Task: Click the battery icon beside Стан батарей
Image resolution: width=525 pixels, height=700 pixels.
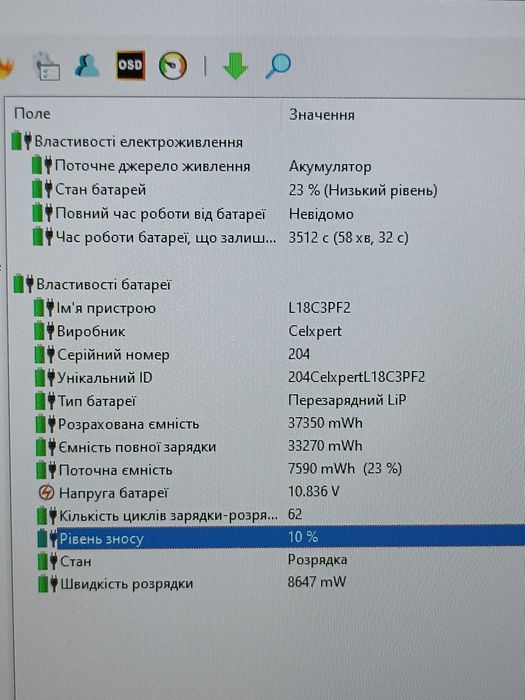Action: [x=43, y=189]
